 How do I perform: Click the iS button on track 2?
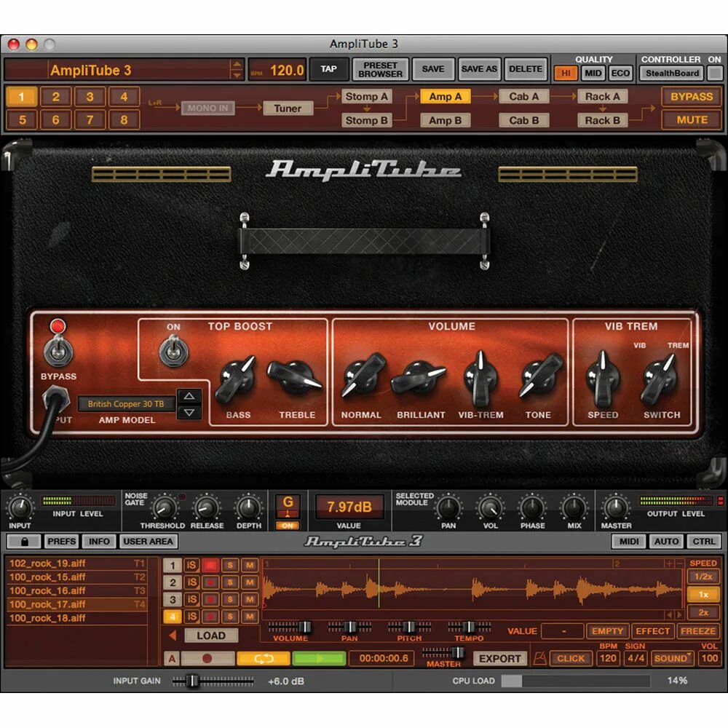tap(191, 582)
